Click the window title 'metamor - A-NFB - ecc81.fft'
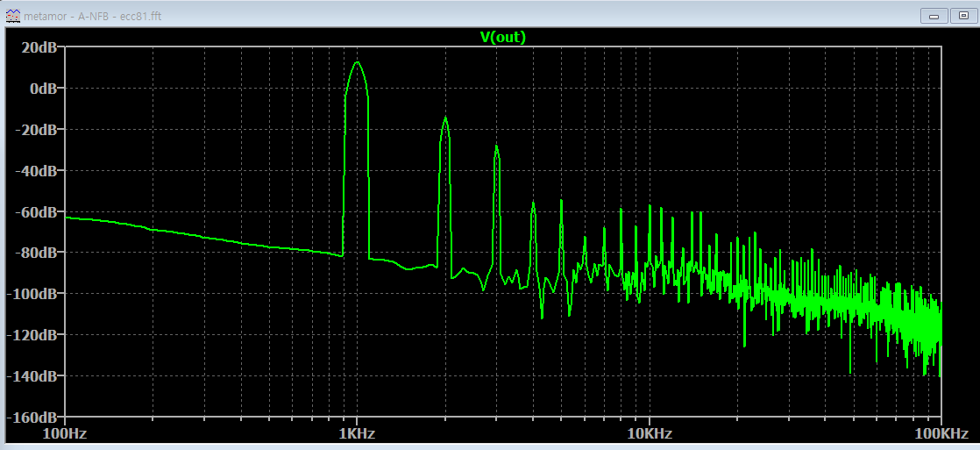 93,17
